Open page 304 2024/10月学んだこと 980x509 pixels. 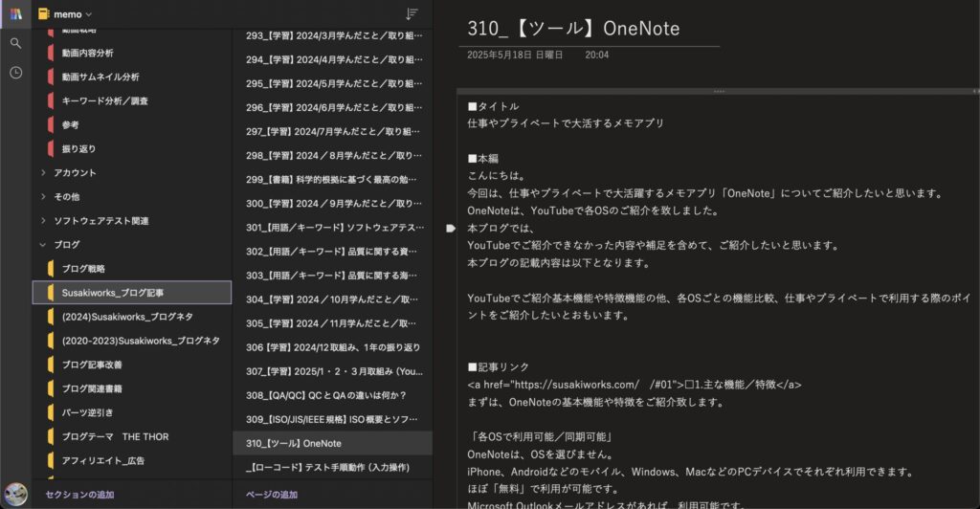[x=332, y=299]
